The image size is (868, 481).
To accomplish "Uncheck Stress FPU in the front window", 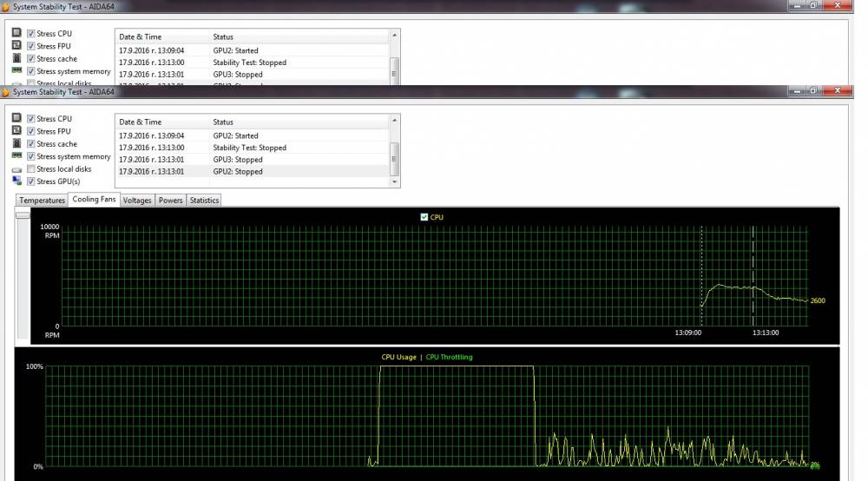I will coord(31,131).
